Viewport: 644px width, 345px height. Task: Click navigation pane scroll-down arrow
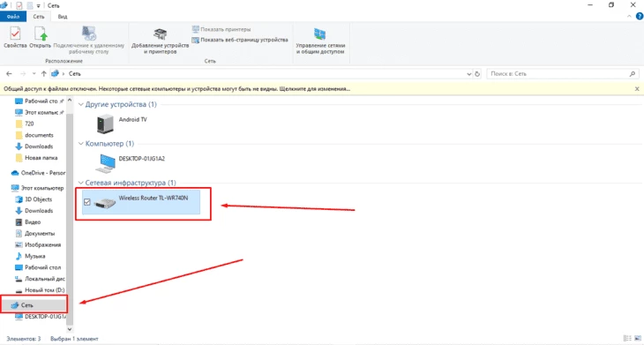pos(70,329)
